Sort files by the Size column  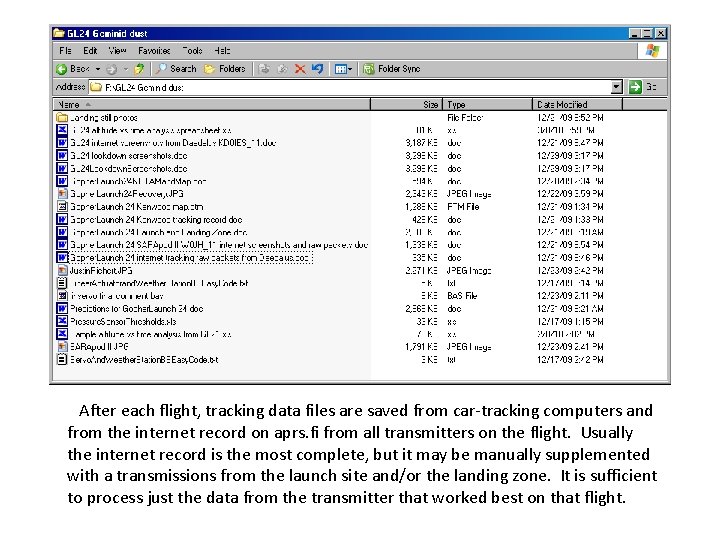[406, 105]
